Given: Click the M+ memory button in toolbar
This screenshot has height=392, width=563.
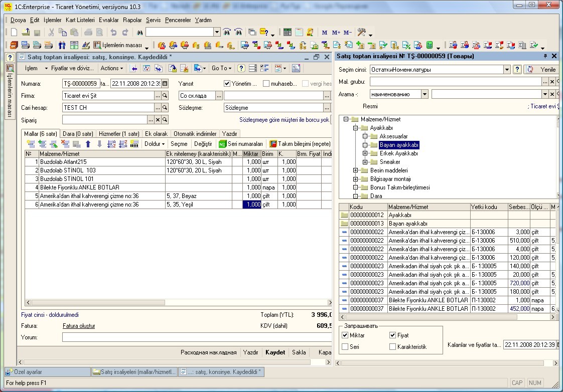Looking at the screenshot, I should point(336,32).
